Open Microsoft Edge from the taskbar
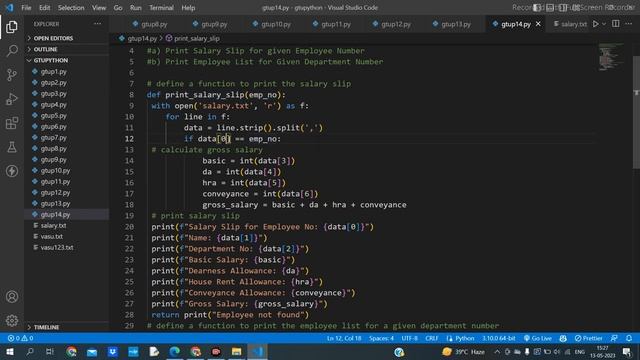 pyautogui.click(x=175, y=351)
